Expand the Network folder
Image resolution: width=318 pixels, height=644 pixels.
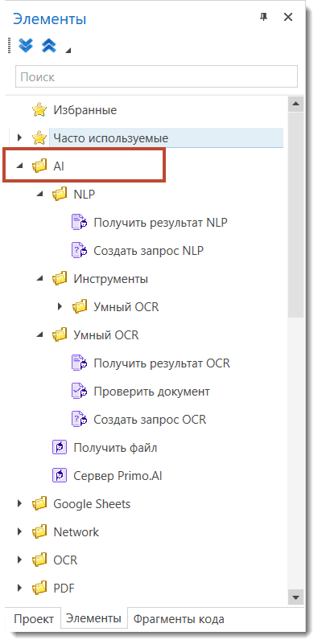19,531
